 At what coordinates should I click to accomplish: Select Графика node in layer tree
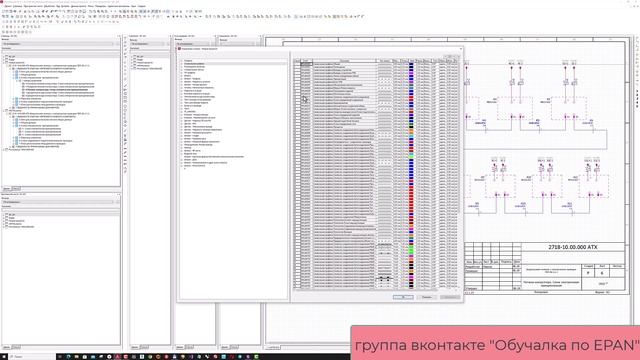(188, 61)
